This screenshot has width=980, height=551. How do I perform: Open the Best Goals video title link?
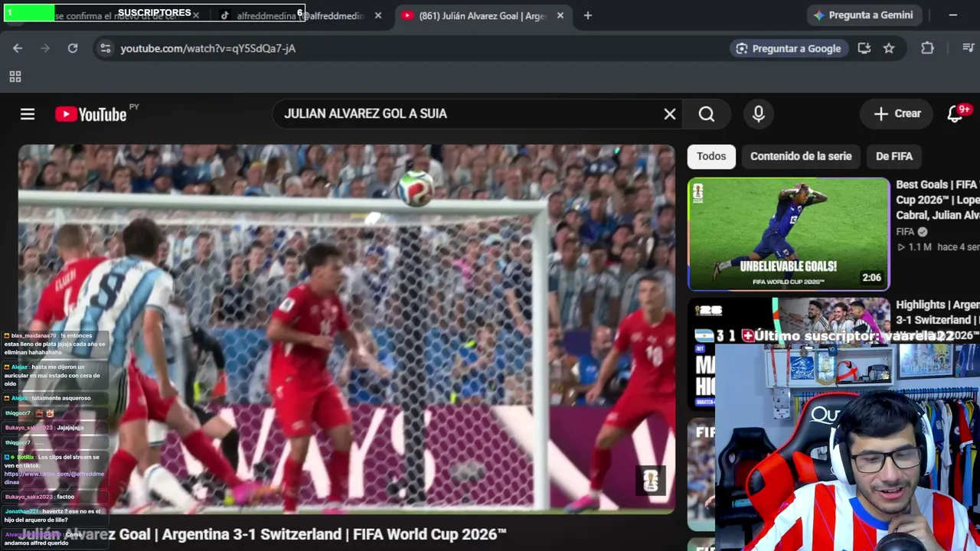(x=938, y=200)
